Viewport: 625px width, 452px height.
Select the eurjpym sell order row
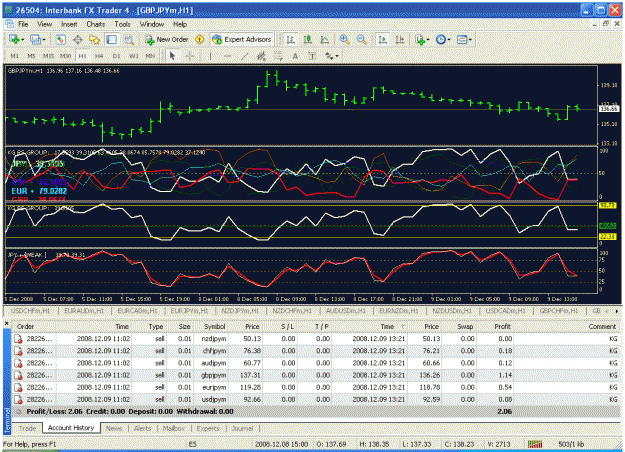pyautogui.click(x=316, y=387)
